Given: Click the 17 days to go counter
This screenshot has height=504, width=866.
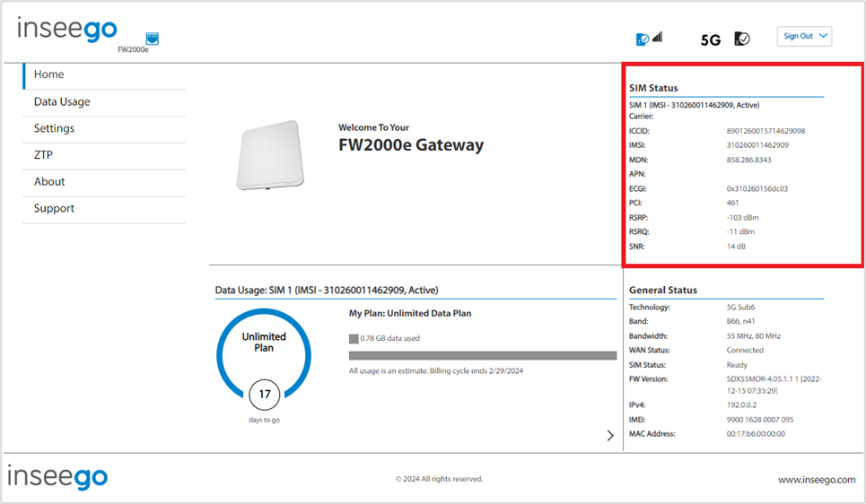Looking at the screenshot, I should 265,395.
